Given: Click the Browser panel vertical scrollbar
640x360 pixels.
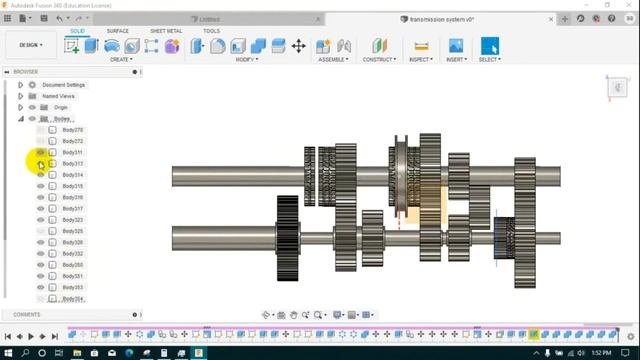Looking at the screenshot, I should [x=5, y=167].
